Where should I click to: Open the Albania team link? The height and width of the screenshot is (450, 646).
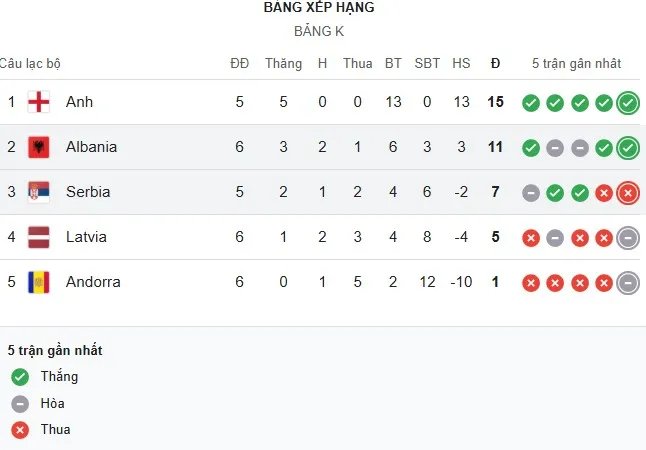[x=91, y=147]
